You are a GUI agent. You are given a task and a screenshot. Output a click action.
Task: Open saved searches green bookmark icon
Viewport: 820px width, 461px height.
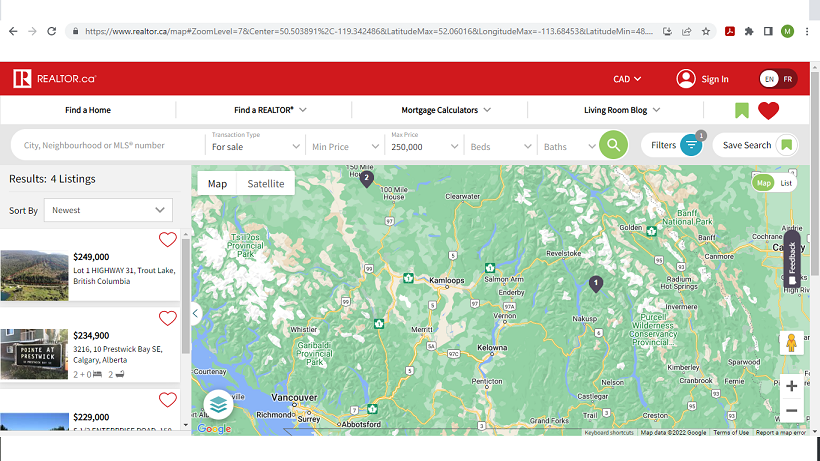pyautogui.click(x=742, y=110)
